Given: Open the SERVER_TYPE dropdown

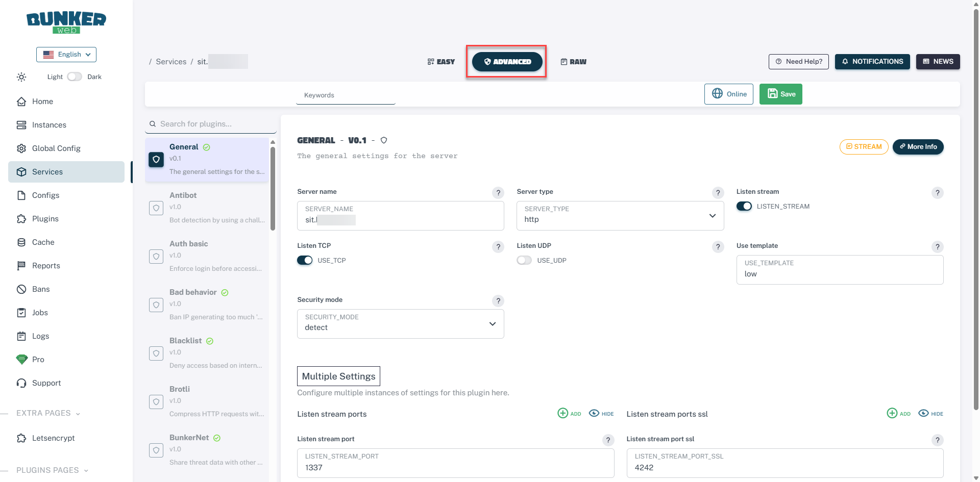Looking at the screenshot, I should [x=620, y=216].
